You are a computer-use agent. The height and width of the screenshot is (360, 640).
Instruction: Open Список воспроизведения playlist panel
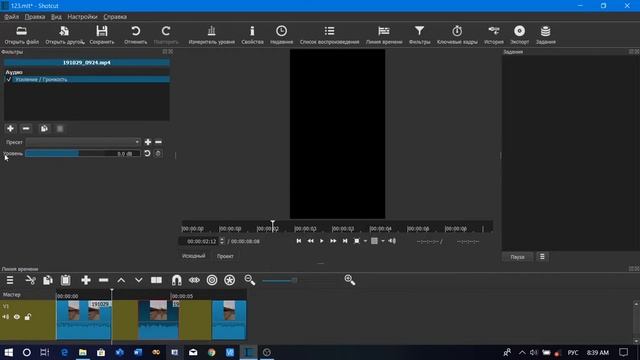329,35
